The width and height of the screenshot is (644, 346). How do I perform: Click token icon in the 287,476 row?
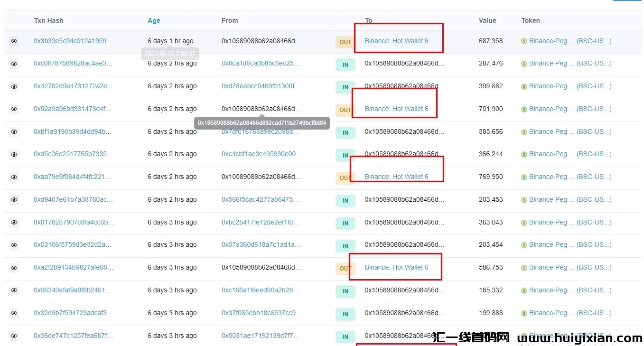[x=524, y=64]
